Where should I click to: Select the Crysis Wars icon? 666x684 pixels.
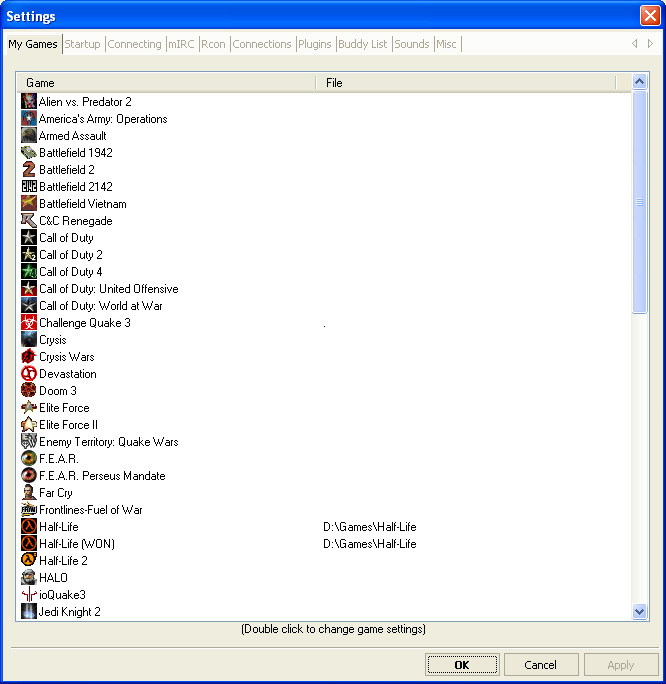point(29,357)
